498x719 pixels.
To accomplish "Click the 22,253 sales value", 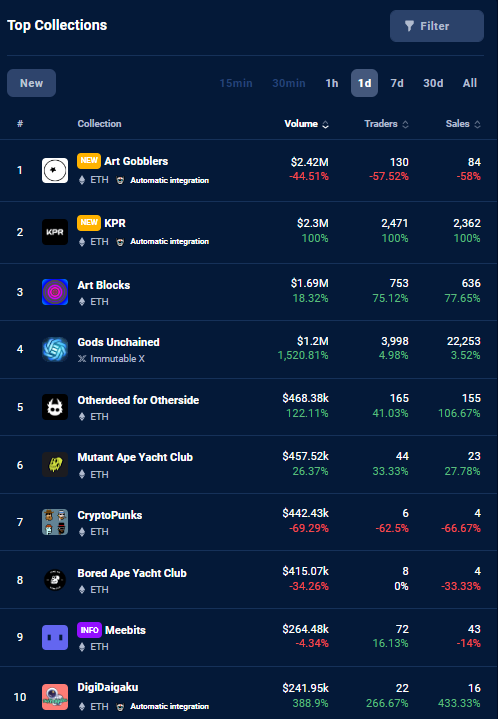I will click(464, 341).
